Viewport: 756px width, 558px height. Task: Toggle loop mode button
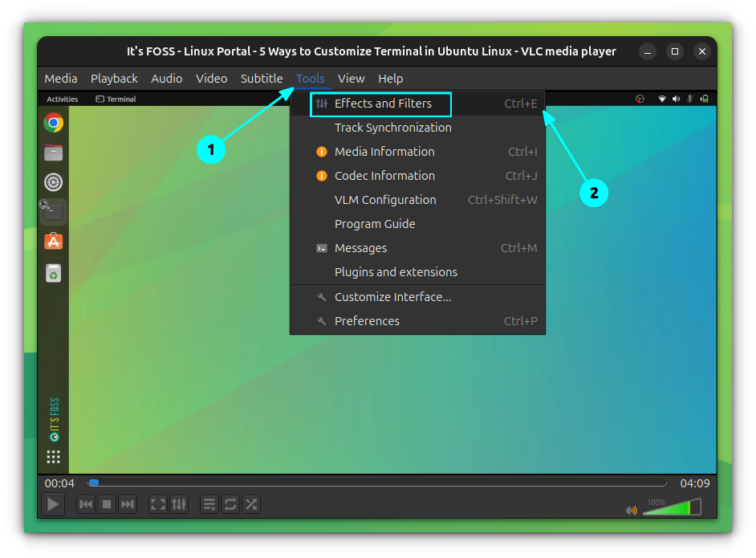coord(230,504)
